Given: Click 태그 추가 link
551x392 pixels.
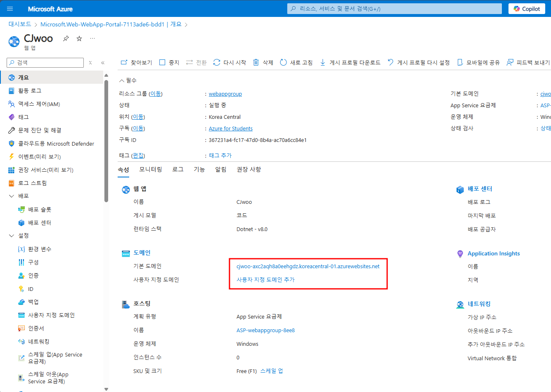Looking at the screenshot, I should pos(220,156).
